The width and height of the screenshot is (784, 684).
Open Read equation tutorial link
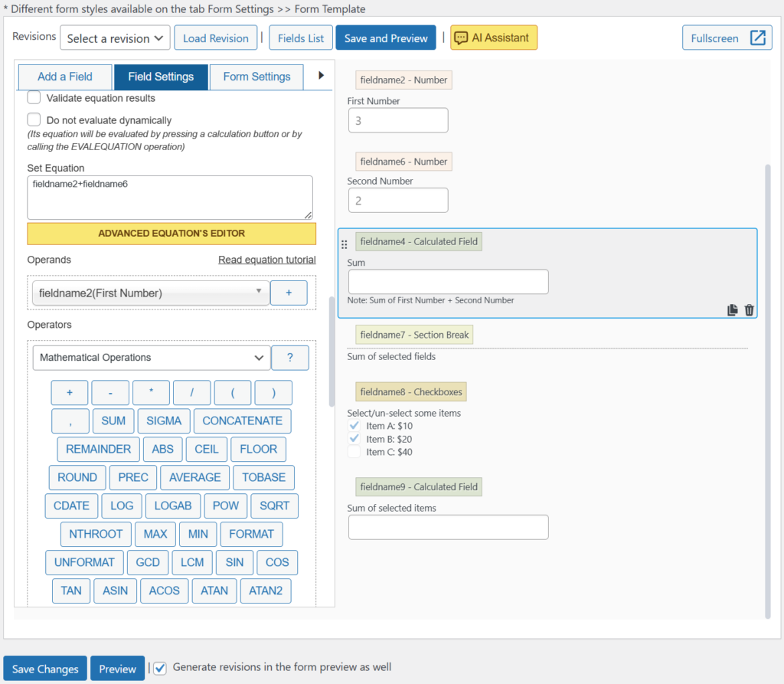pos(267,260)
